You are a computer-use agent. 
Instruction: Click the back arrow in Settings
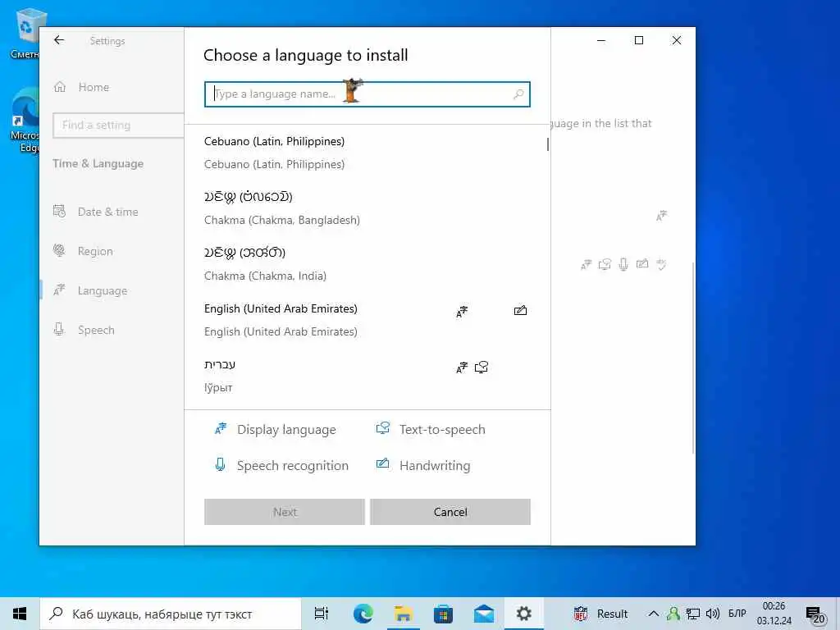[x=59, y=40]
